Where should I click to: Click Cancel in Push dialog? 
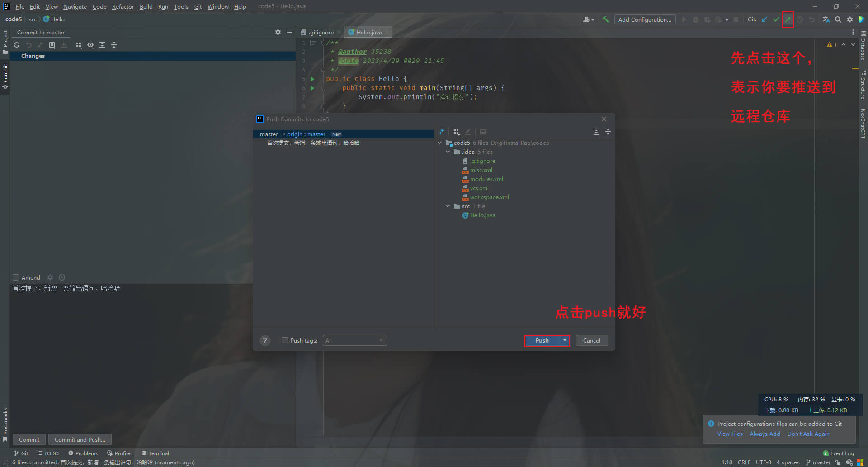pyautogui.click(x=591, y=340)
